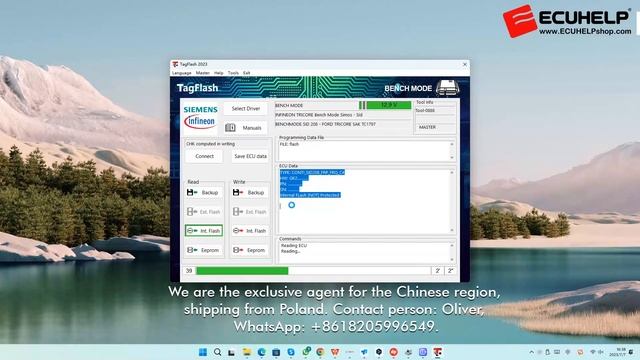Open taskbar Search
This screenshot has width=640, height=360.
(x=218, y=352)
